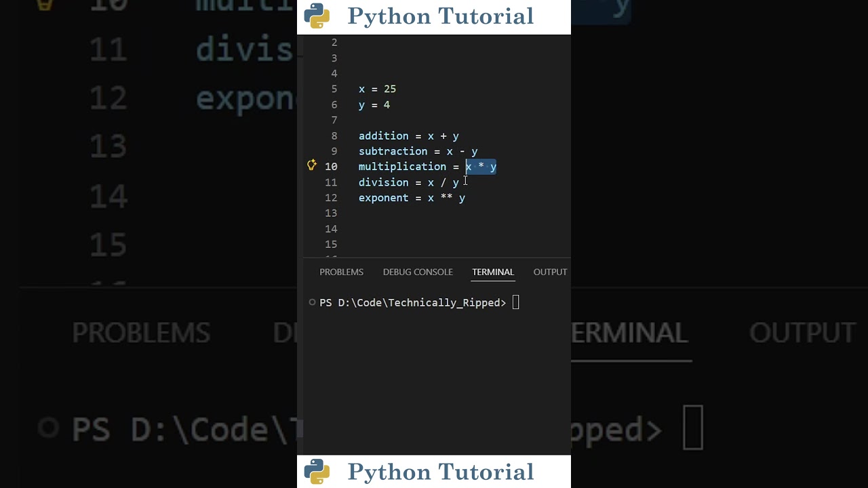Click the Python logo in top banner
This screenshot has height=488, width=868.
(x=317, y=16)
